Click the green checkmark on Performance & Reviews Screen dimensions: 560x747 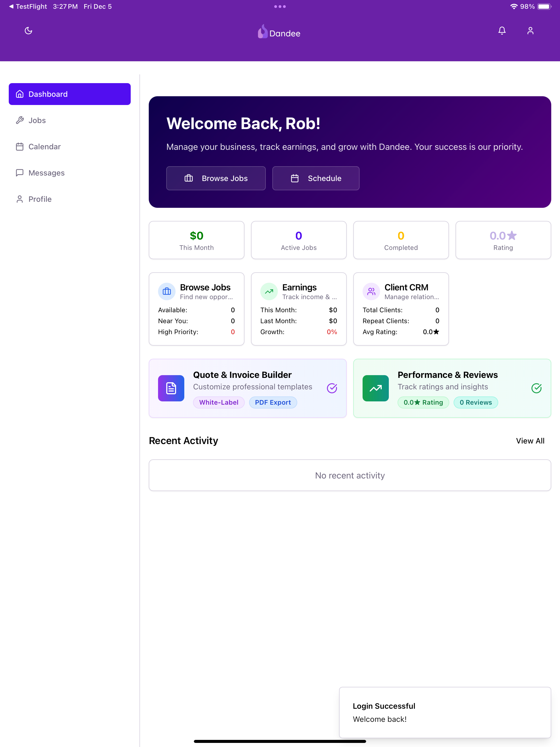tap(536, 388)
